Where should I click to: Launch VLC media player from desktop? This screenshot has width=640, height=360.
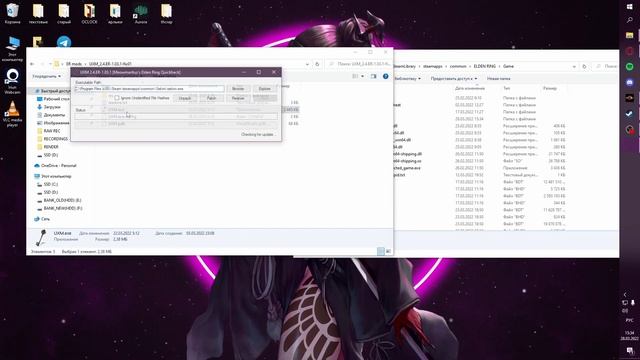(x=12, y=114)
